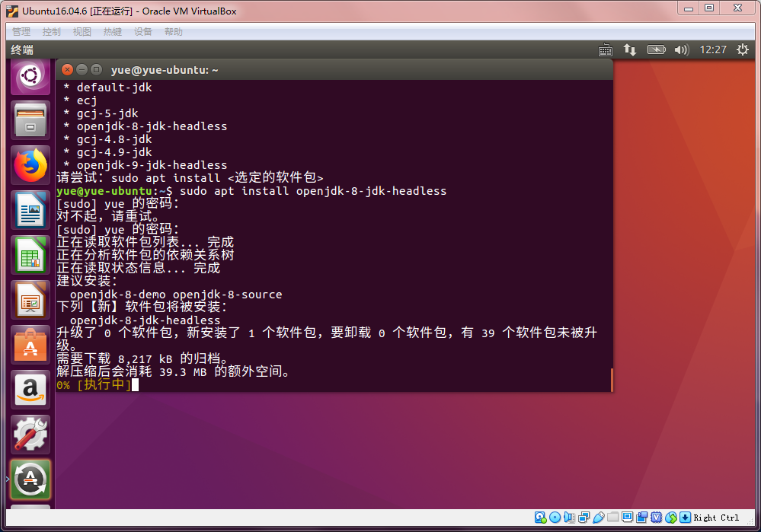Click the VirtualBox audio status icon
761x532 pixels.
pyautogui.click(x=569, y=518)
